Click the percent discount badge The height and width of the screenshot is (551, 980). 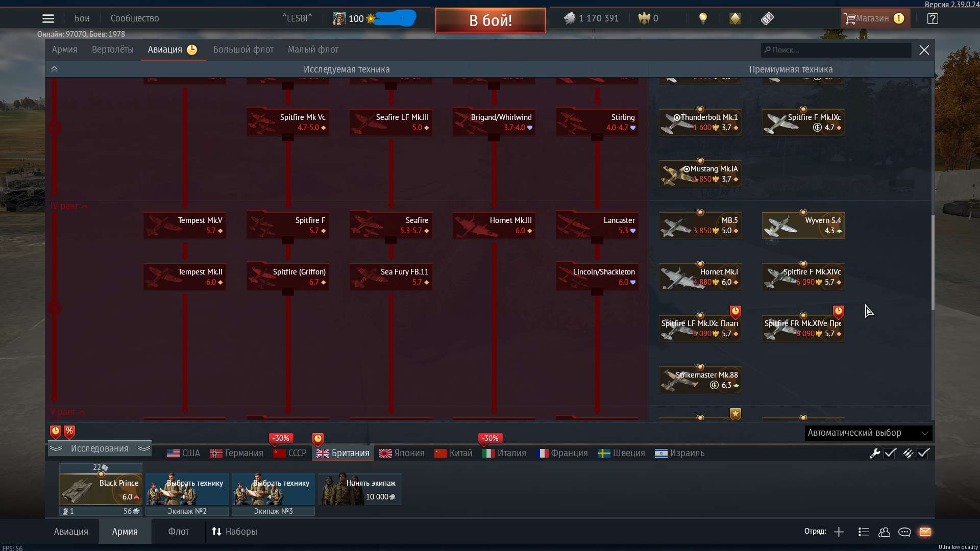coord(69,432)
